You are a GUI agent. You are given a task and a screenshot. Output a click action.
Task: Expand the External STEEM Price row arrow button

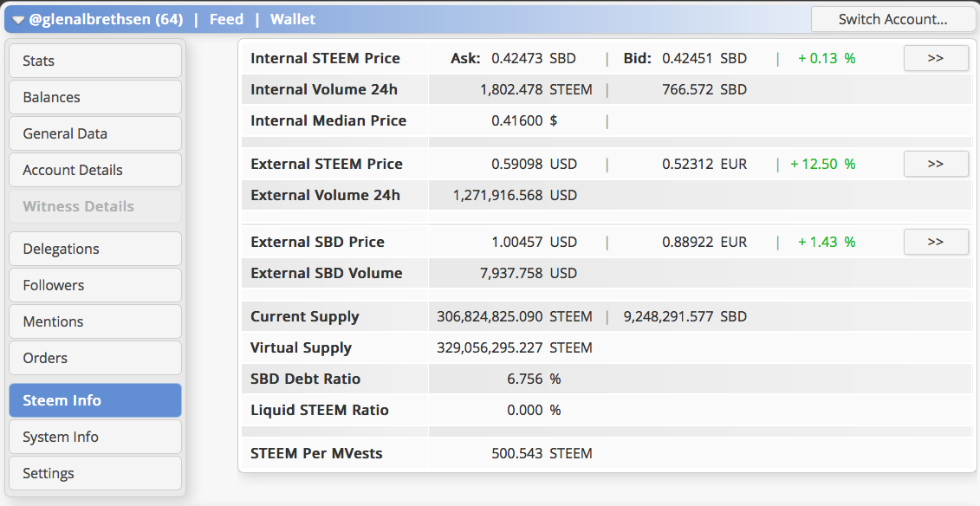tap(936, 164)
